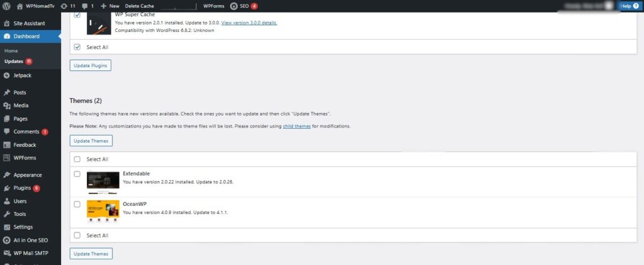This screenshot has height=265, width=644.
Task: Open the updates counter icon in admin bar
Action: (64, 6)
